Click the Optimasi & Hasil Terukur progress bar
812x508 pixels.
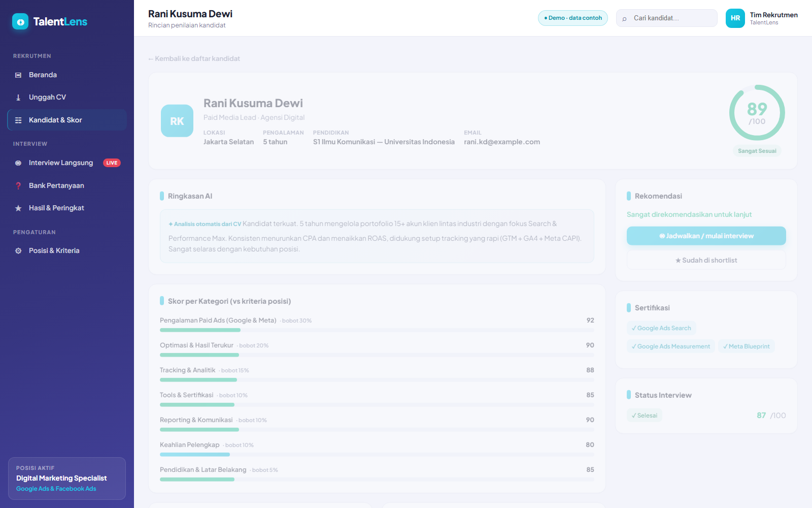tap(377, 355)
